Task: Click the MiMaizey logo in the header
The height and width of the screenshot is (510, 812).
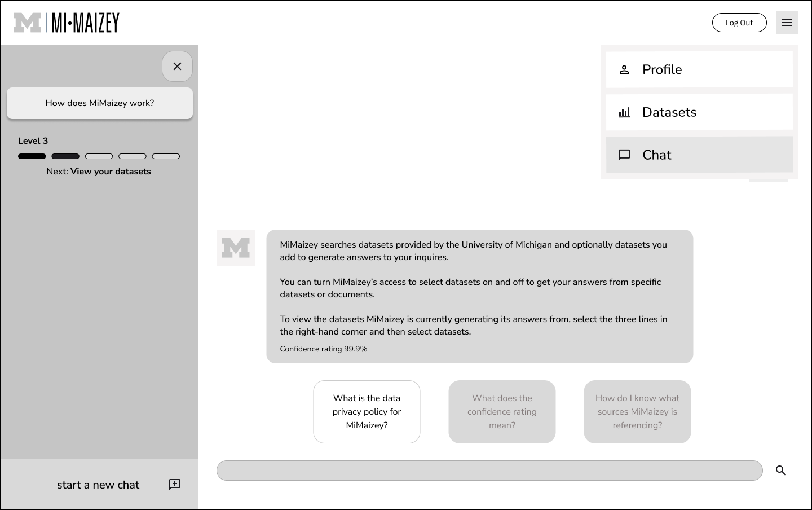Action: (67, 23)
